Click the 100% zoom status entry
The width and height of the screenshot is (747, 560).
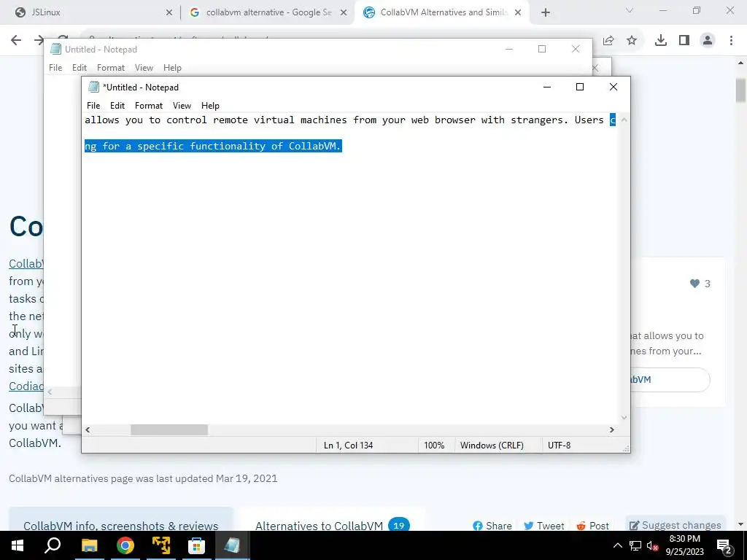tap(434, 446)
